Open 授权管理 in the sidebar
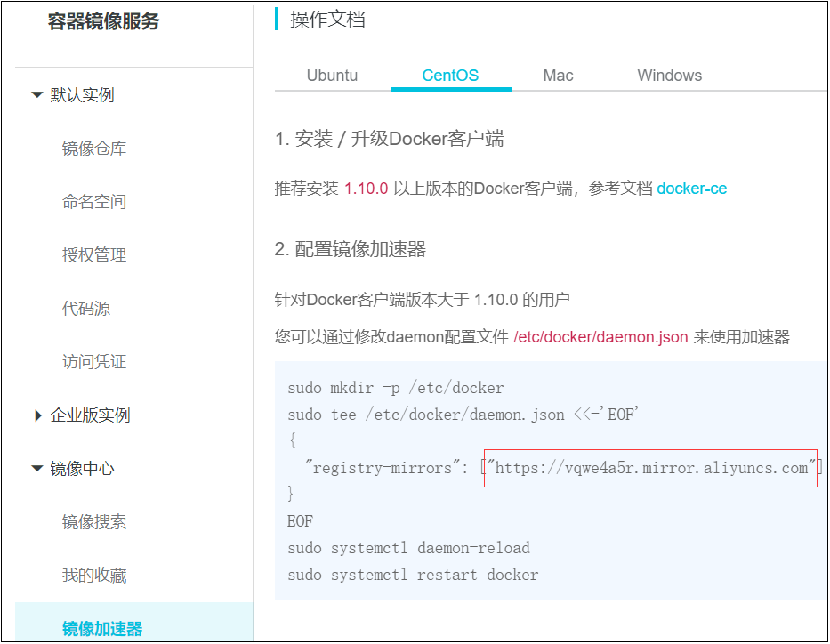This screenshot has height=644, width=830. [94, 255]
